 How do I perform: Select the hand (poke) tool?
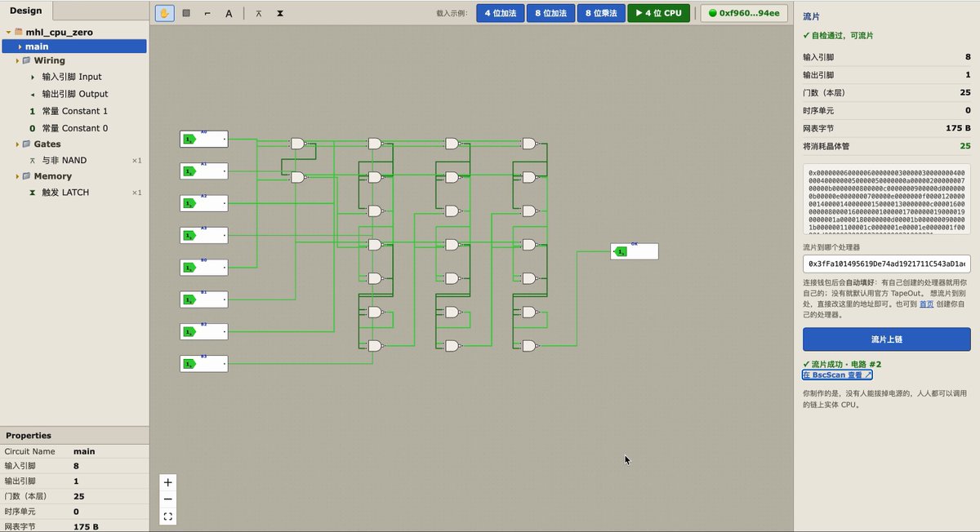point(164,13)
